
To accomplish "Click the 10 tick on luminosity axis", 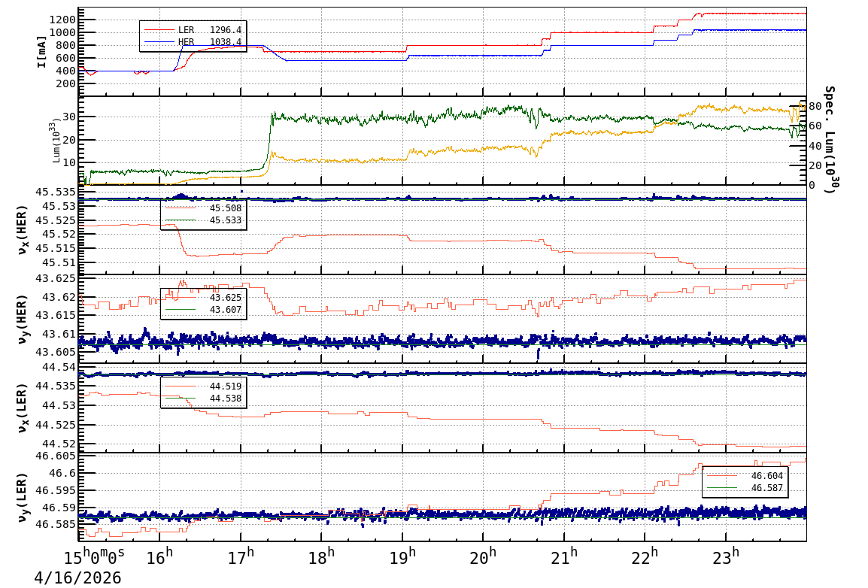I will pyautogui.click(x=69, y=162).
